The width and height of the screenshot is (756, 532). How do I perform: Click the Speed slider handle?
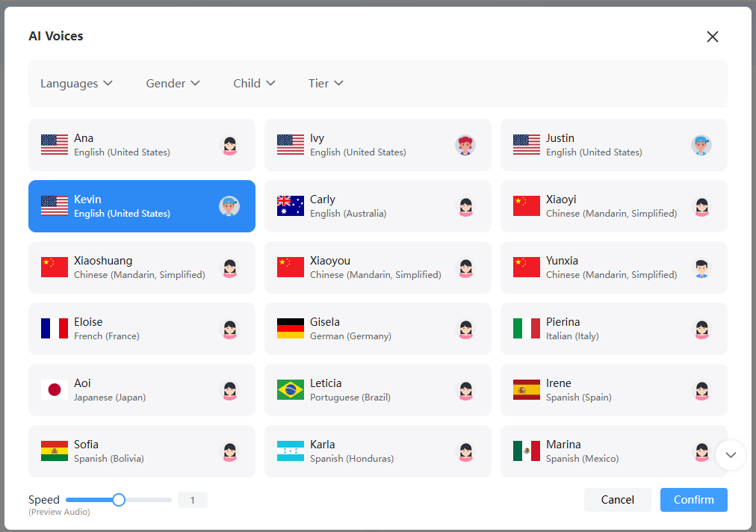coord(119,500)
